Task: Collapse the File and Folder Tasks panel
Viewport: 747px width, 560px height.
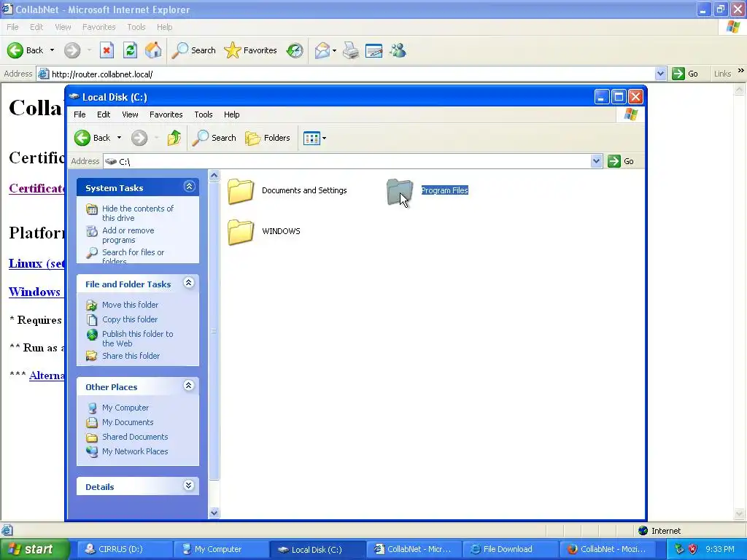Action: (189, 283)
